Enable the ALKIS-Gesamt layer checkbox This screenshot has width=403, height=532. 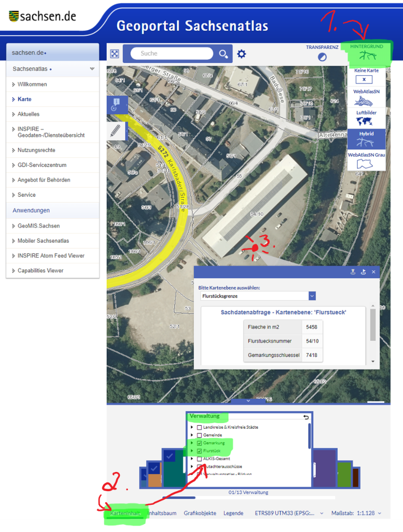coord(199,459)
